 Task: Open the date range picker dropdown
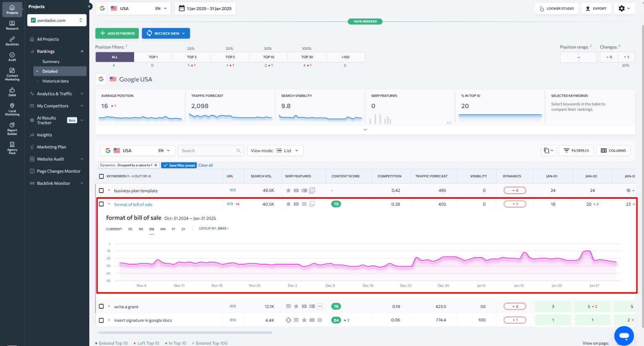(x=205, y=8)
